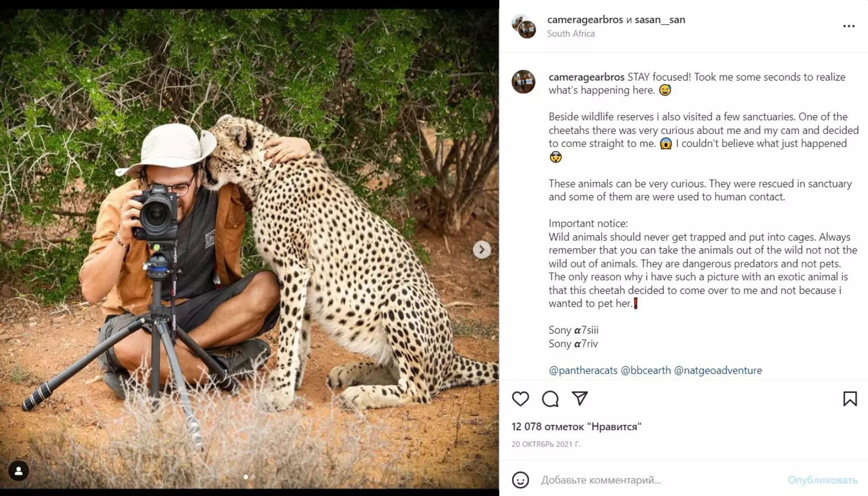Go to next photo with carousel arrow

pyautogui.click(x=482, y=250)
